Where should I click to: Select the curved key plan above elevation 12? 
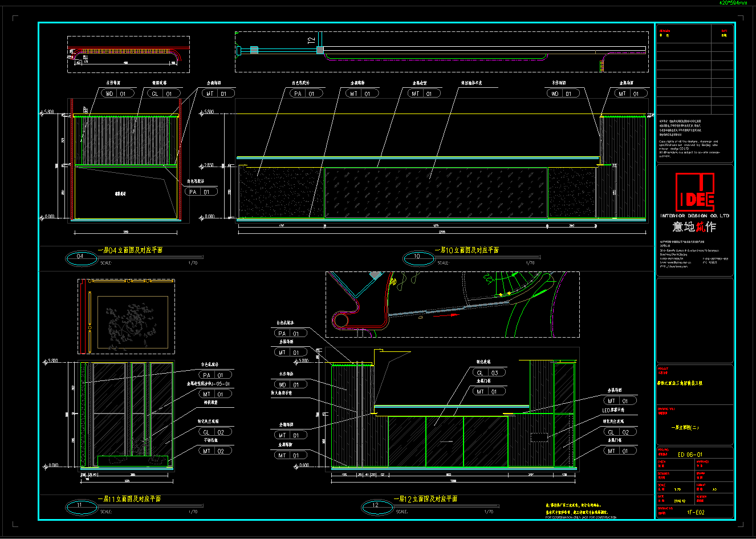tap(453, 305)
